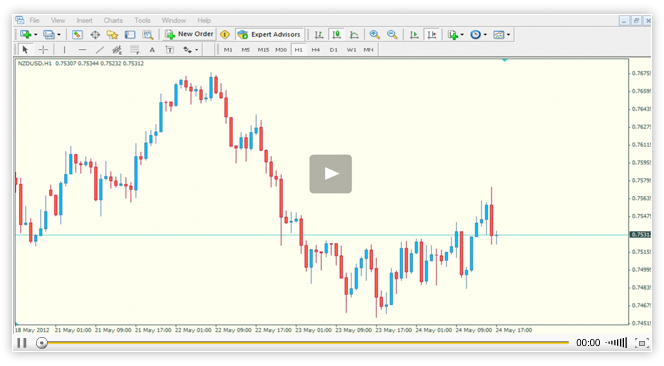
Task: Switch to M30 timeframe
Action: click(281, 50)
